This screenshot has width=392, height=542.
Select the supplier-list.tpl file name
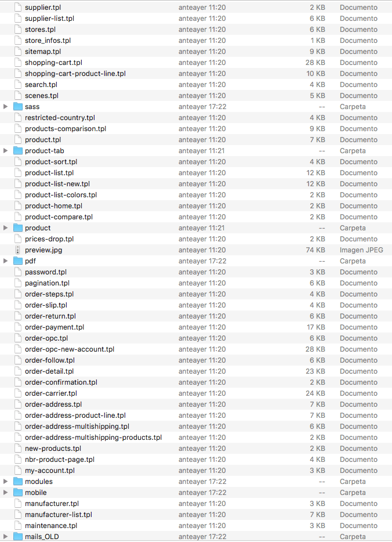click(x=49, y=19)
